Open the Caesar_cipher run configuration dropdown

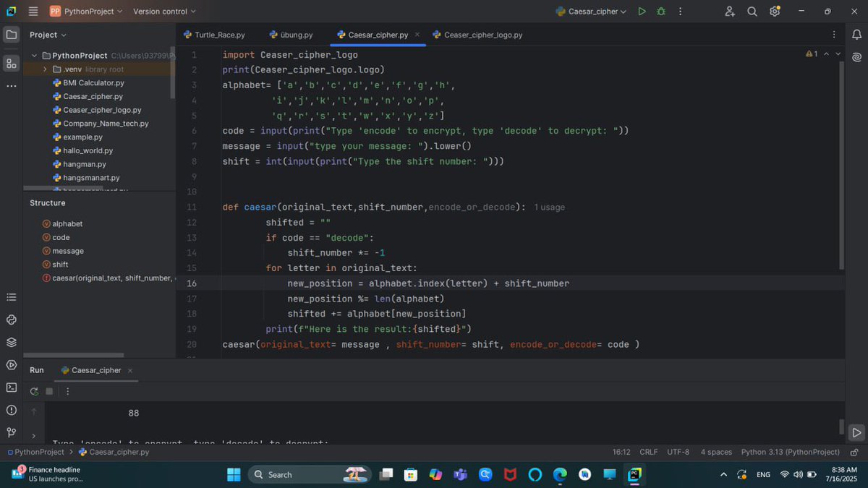click(x=591, y=12)
